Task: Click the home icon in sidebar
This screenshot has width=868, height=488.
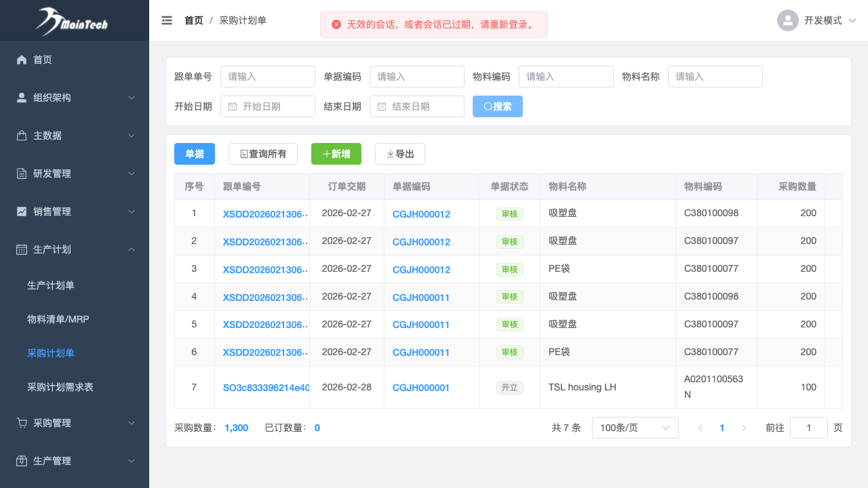Action: (22, 60)
